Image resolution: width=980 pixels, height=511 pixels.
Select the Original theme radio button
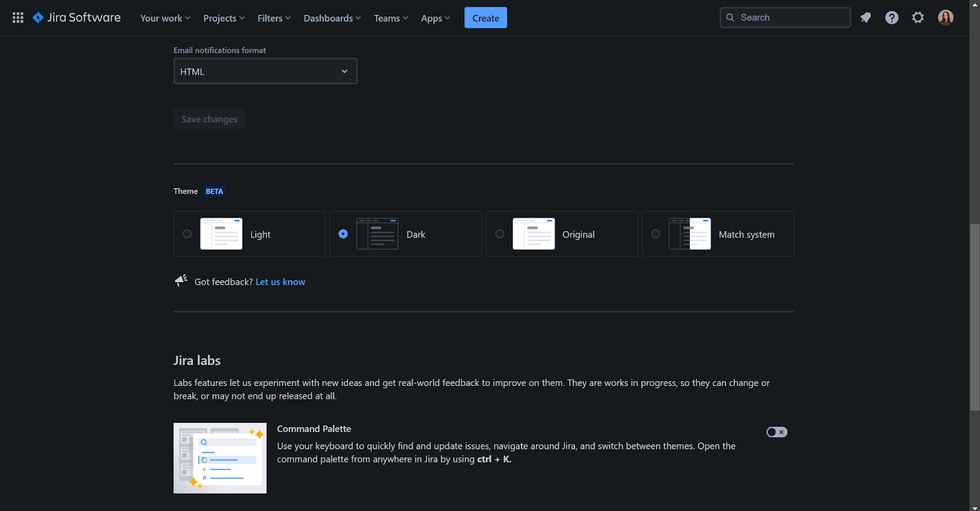[x=500, y=234]
